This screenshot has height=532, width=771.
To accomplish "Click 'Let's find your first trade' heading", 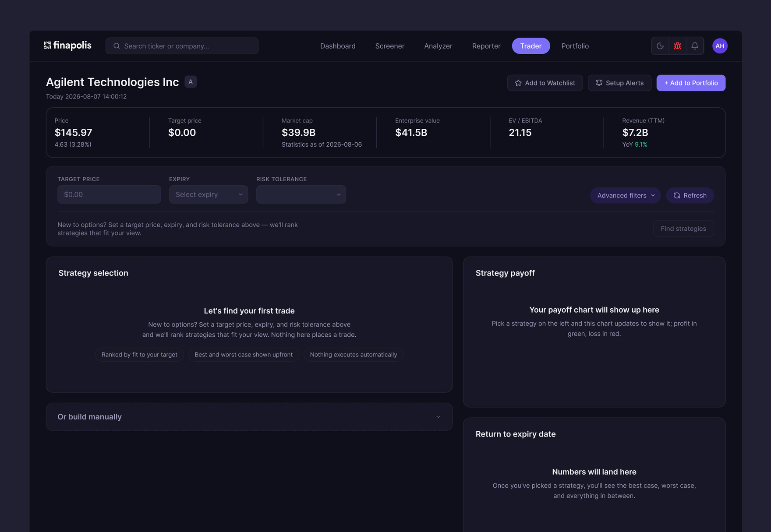I will coord(249,311).
